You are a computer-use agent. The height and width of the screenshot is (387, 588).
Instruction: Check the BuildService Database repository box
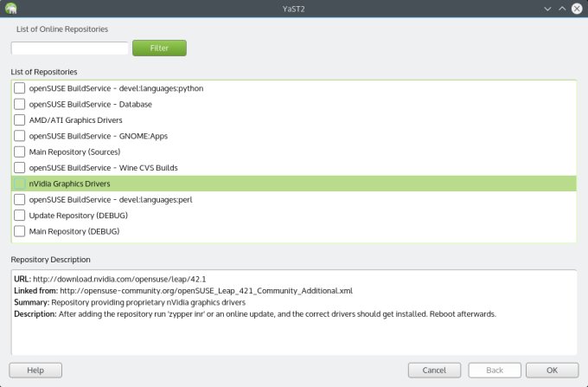[20, 104]
